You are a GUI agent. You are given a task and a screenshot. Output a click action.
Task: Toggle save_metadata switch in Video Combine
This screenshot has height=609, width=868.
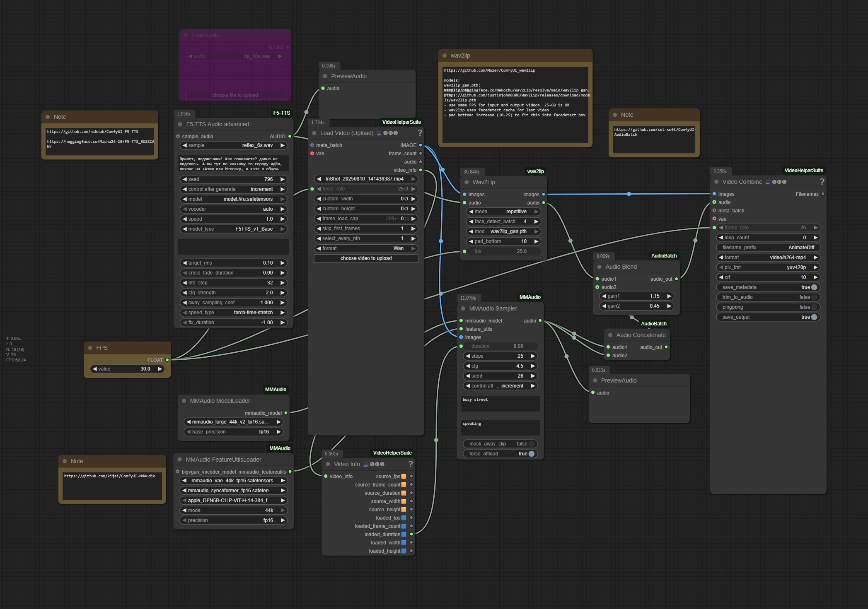tap(814, 287)
